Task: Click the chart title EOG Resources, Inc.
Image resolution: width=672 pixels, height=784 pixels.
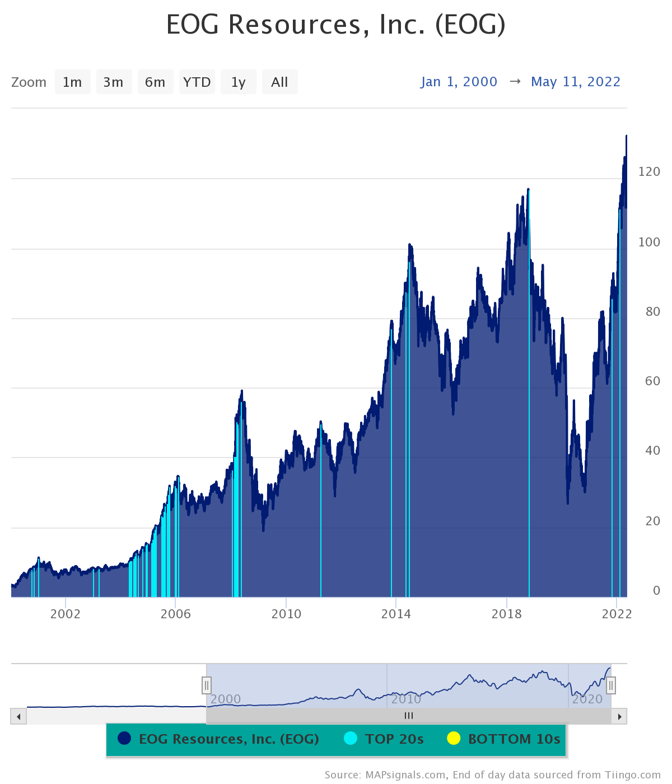Action: point(336,25)
